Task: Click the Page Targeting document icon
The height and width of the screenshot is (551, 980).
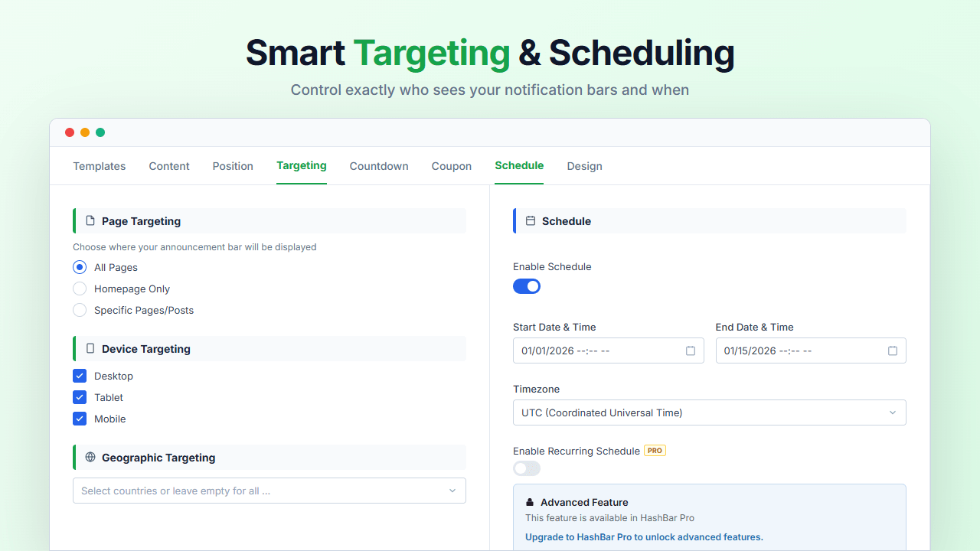Action: [89, 220]
